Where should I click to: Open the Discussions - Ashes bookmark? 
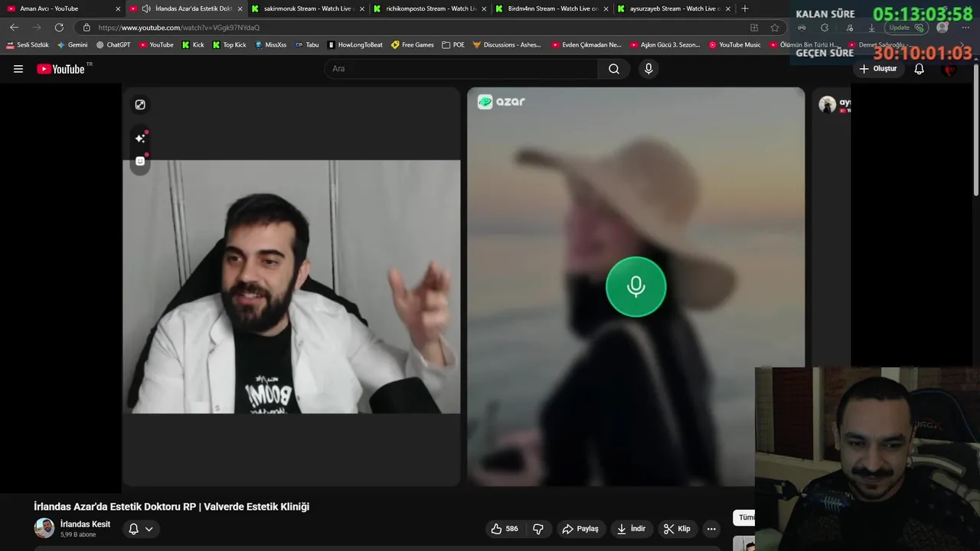click(507, 45)
